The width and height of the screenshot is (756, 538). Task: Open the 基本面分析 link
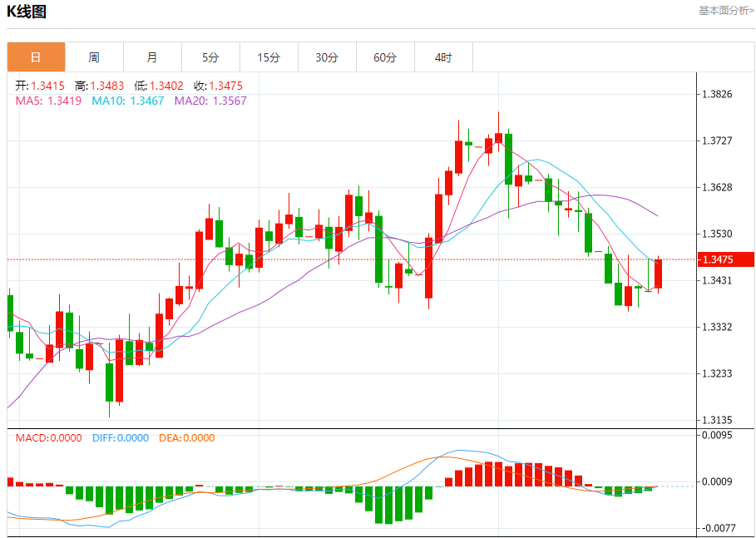click(x=727, y=11)
